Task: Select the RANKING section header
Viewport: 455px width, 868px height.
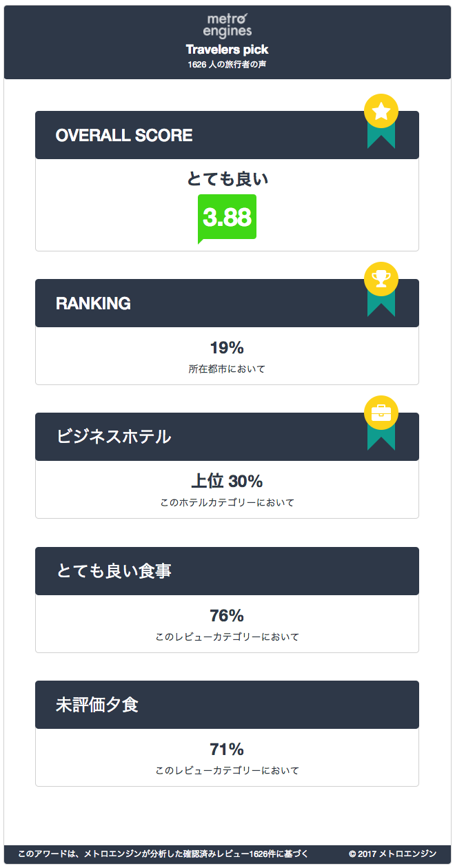Action: pos(93,304)
